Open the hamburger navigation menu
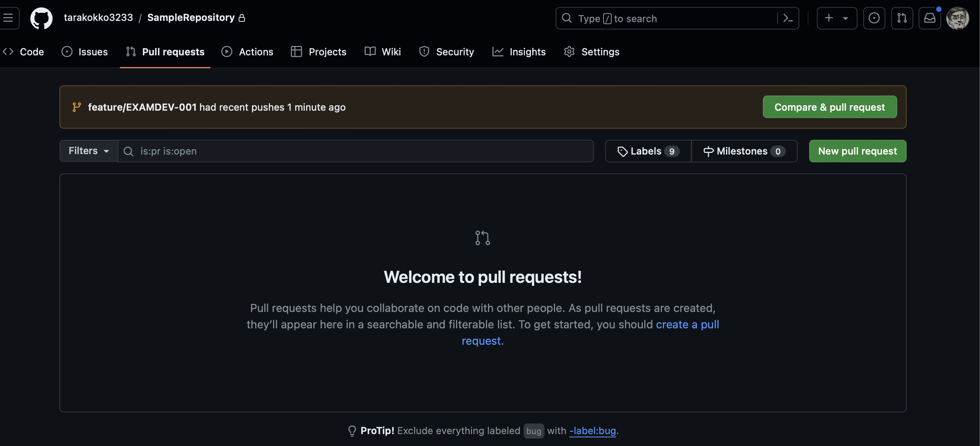Image resolution: width=980 pixels, height=446 pixels. tap(8, 18)
